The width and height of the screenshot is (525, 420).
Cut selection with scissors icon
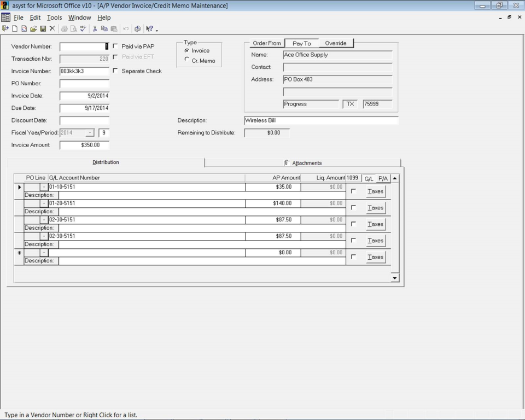click(x=95, y=29)
